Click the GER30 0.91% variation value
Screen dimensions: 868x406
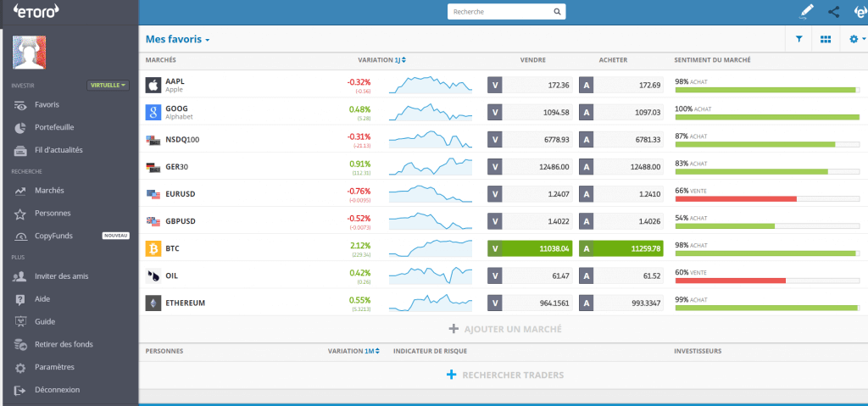[359, 164]
